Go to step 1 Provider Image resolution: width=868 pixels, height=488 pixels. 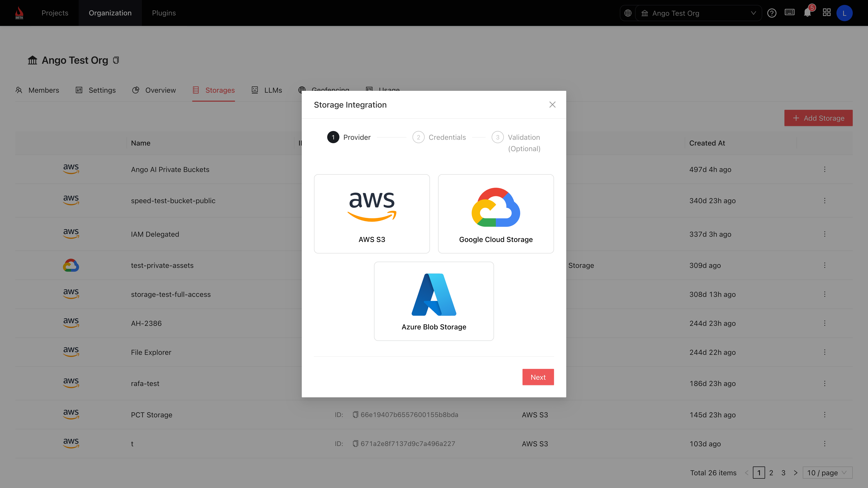tap(349, 137)
